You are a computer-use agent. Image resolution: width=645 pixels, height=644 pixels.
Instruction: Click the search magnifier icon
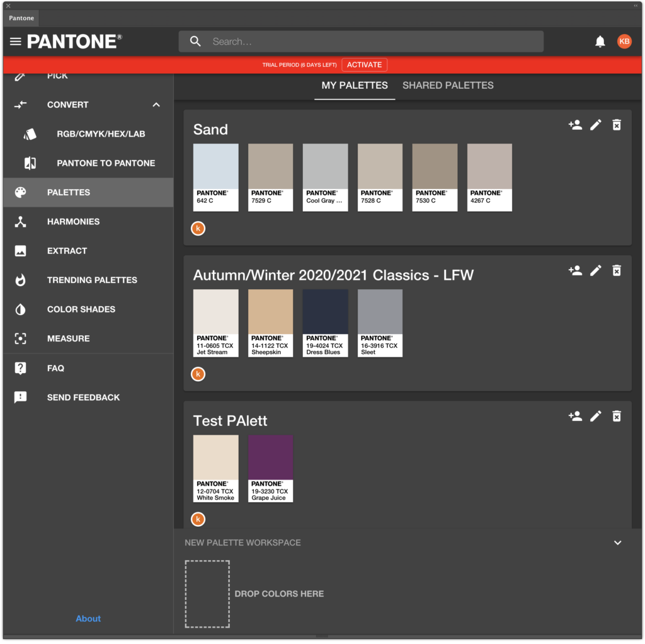point(195,42)
